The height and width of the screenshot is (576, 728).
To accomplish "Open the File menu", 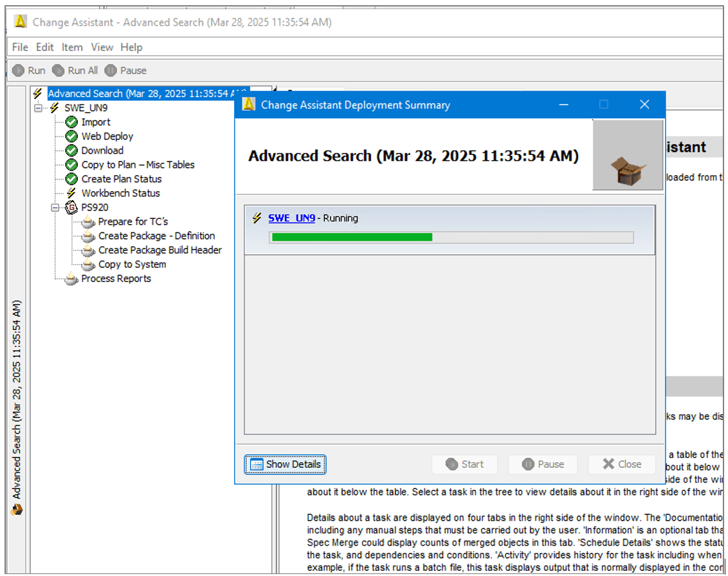I will coord(20,48).
